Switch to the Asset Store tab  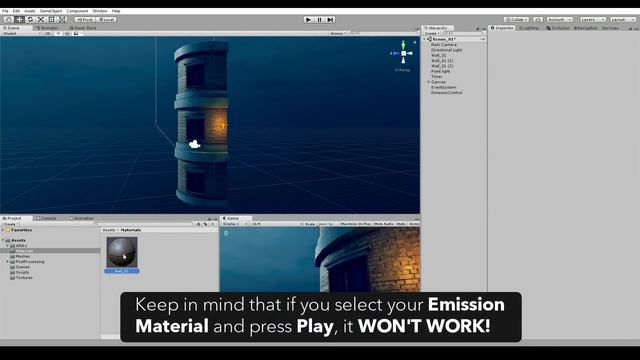tap(82, 28)
